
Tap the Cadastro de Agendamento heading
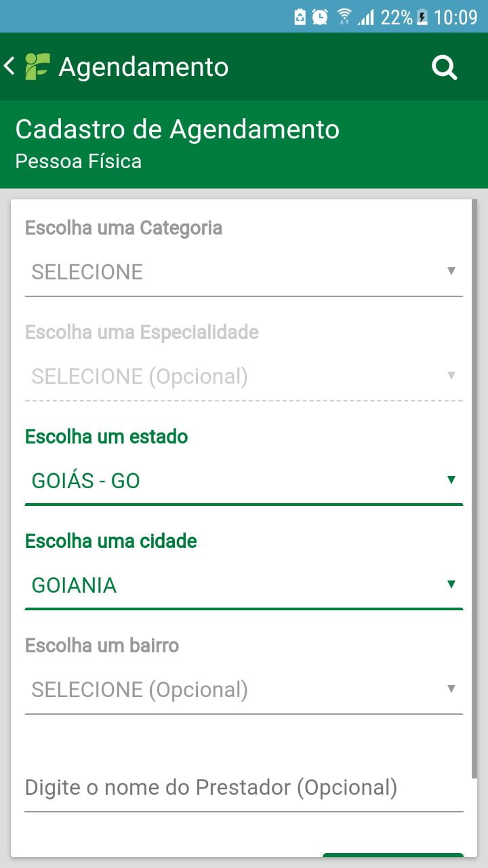point(178,129)
